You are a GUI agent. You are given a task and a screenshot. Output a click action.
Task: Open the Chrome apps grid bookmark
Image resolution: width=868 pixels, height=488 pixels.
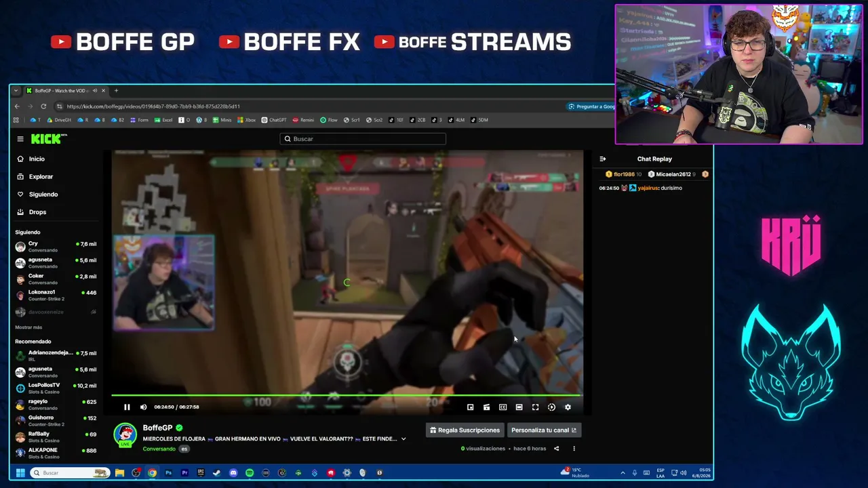pos(16,120)
